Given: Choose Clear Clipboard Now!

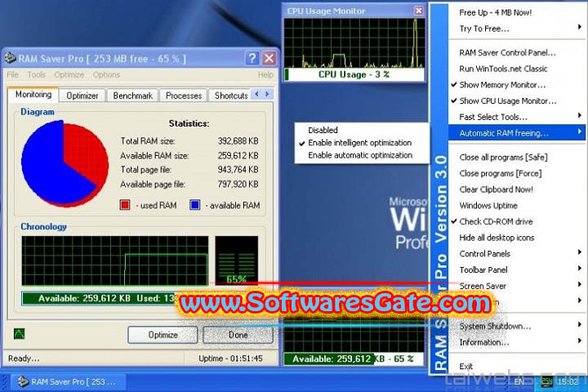Looking at the screenshot, I should pyautogui.click(x=517, y=189).
